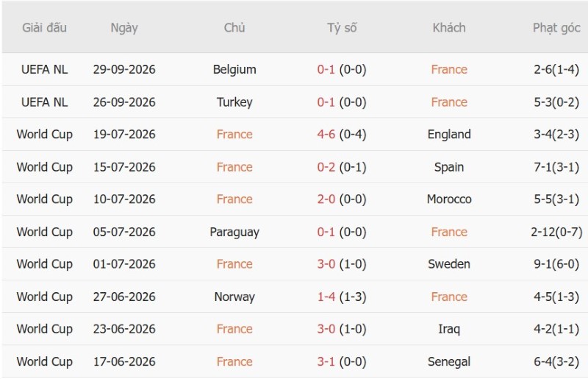Click Iraq team name
The height and width of the screenshot is (379, 588).
tap(449, 329)
